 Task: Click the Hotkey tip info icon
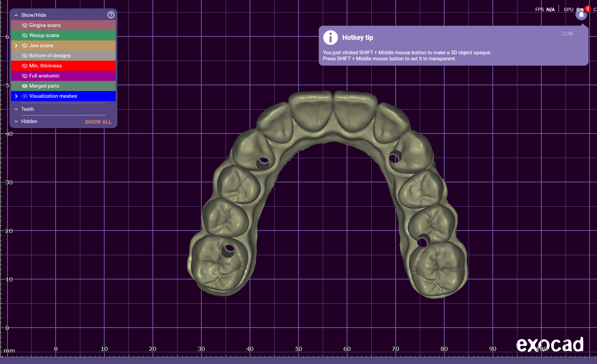330,37
